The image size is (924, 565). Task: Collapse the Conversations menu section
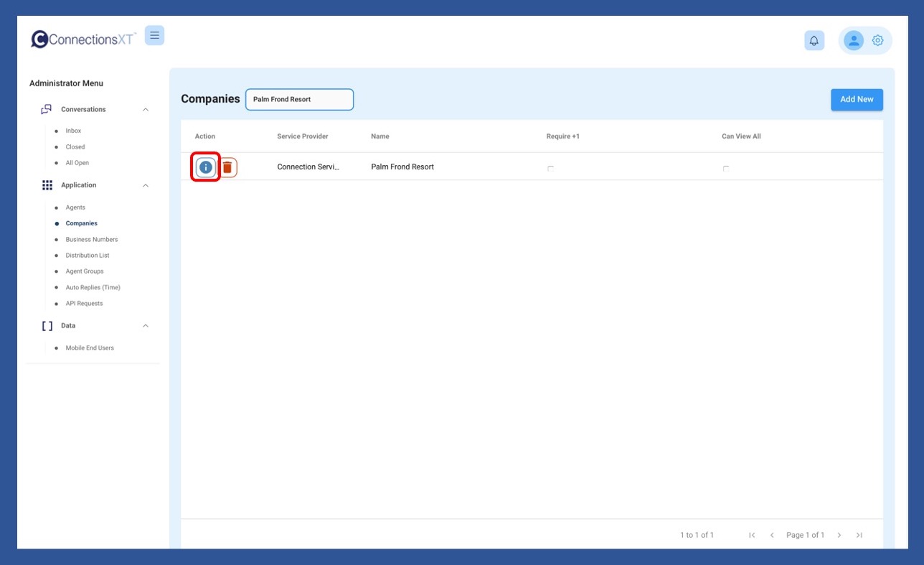click(146, 110)
